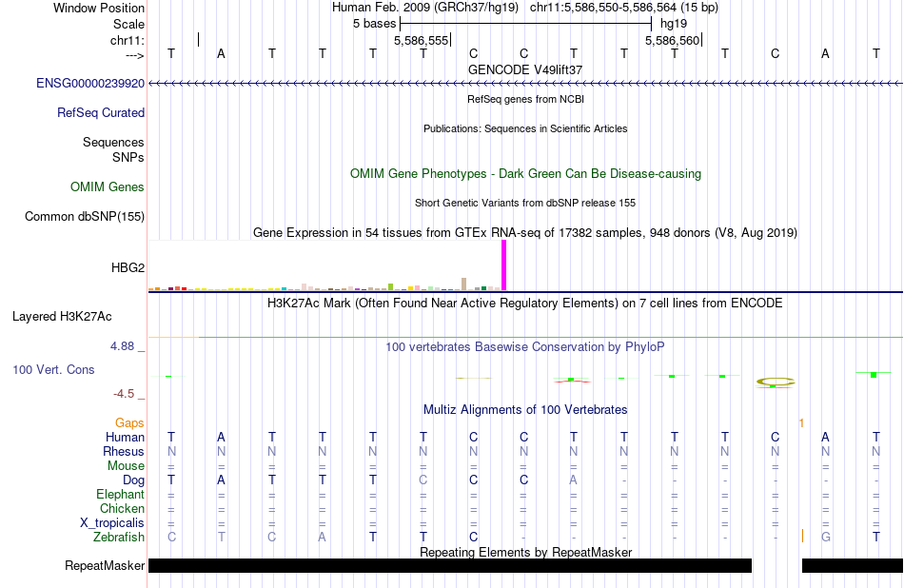Click the Human species label
The height and width of the screenshot is (588, 904).
pos(125,437)
